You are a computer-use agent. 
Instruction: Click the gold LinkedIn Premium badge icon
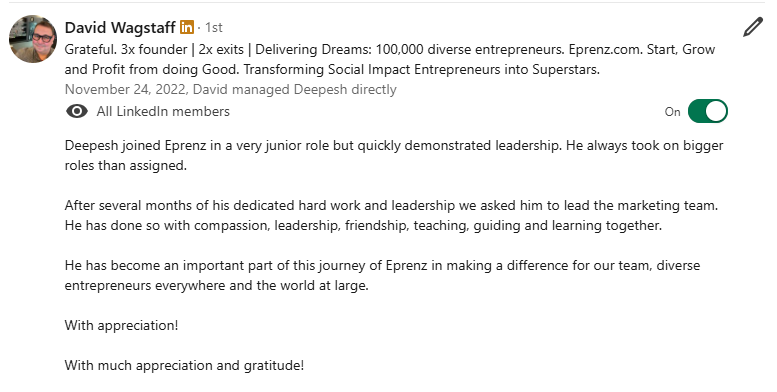point(187,27)
